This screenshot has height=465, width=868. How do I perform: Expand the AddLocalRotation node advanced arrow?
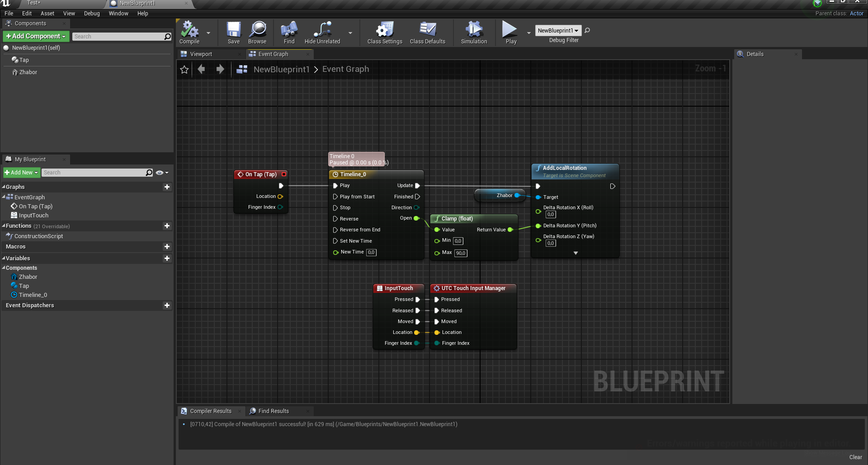pos(576,253)
